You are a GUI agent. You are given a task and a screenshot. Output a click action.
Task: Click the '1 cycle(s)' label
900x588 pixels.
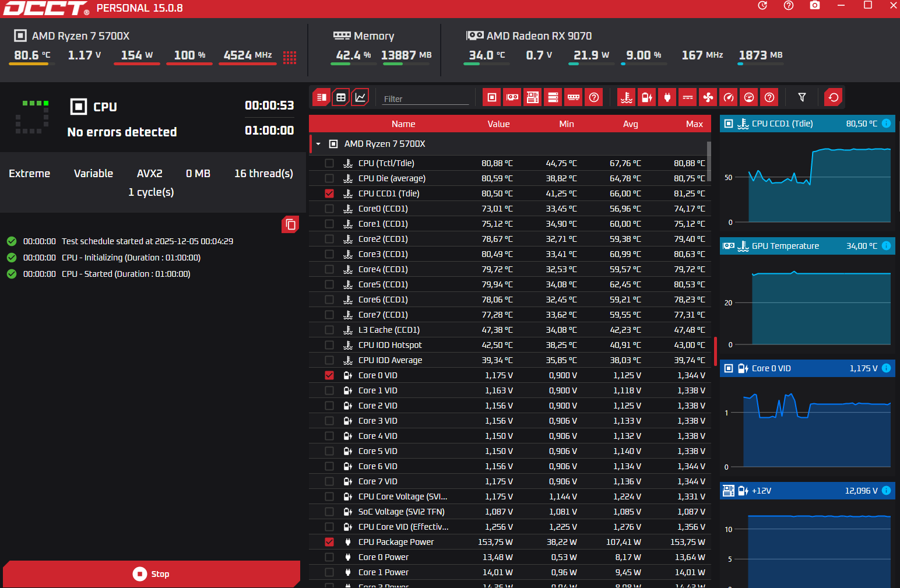tap(151, 192)
